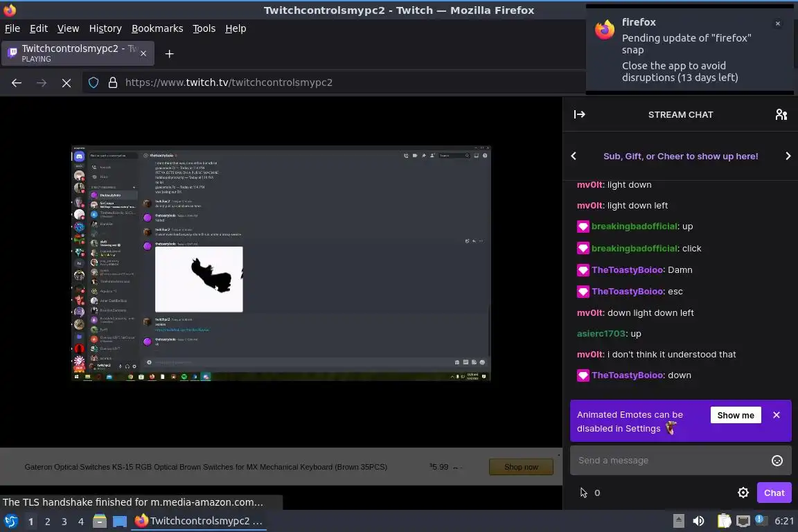Image resolution: width=798 pixels, height=532 pixels.
Task: Open the Tools menu
Action: click(204, 28)
